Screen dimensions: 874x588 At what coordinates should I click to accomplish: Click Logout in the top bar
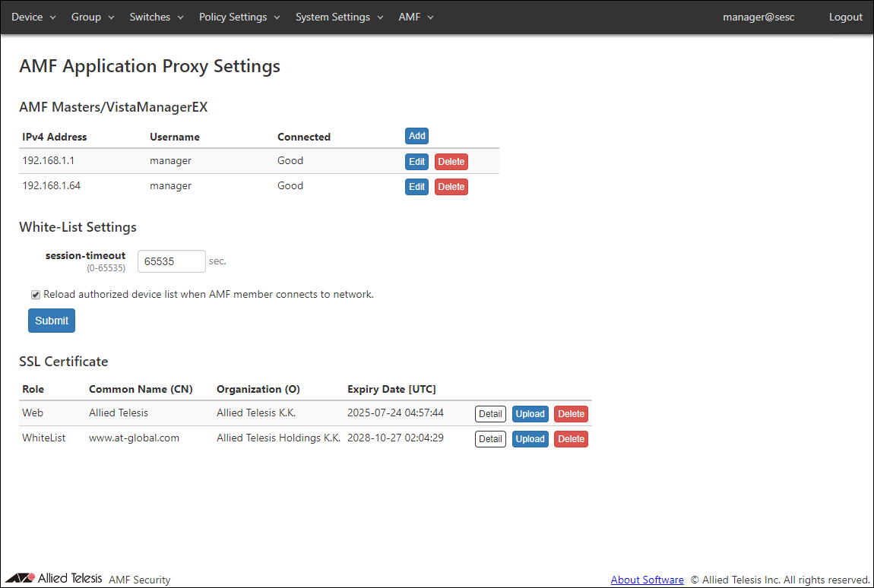tap(845, 17)
